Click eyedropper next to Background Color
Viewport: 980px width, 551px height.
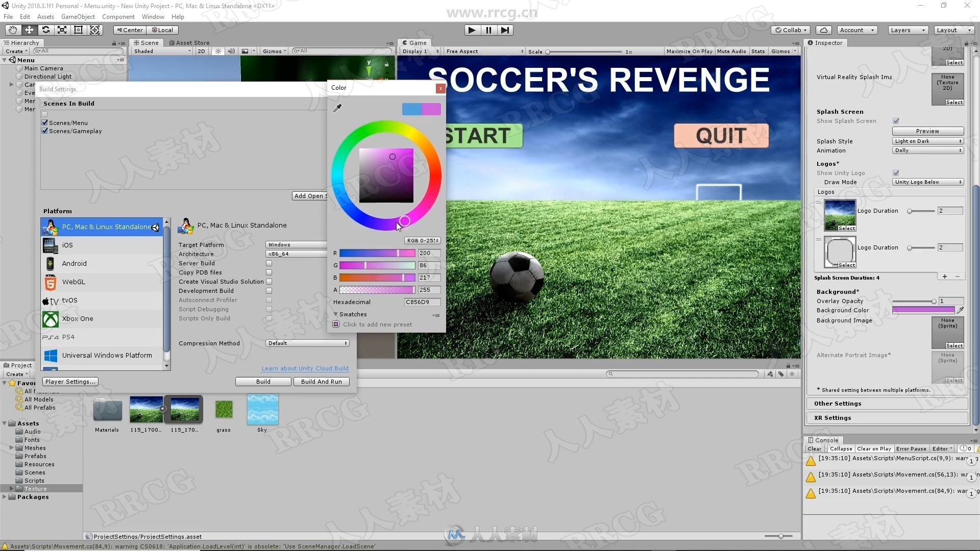coord(960,310)
